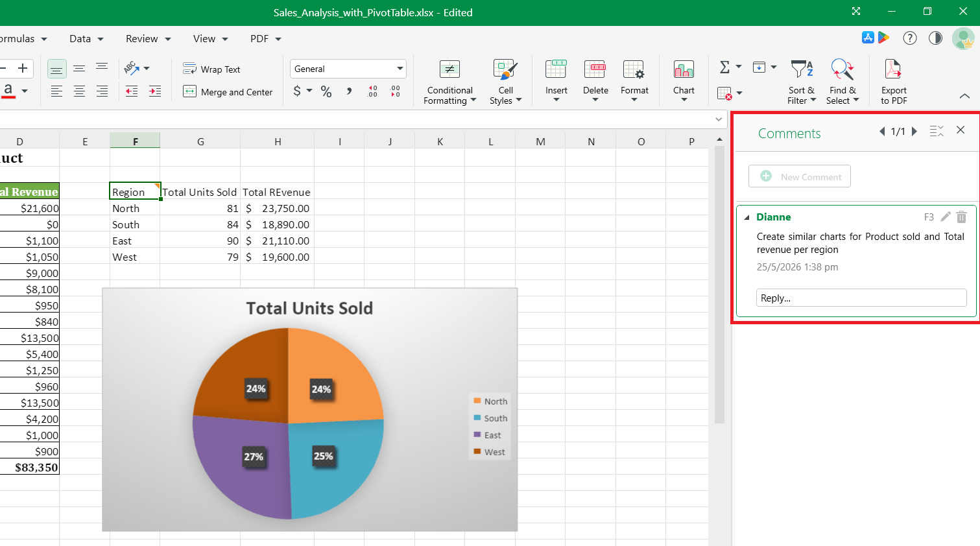
Task: Open the Help question mark icon
Action: 910,38
